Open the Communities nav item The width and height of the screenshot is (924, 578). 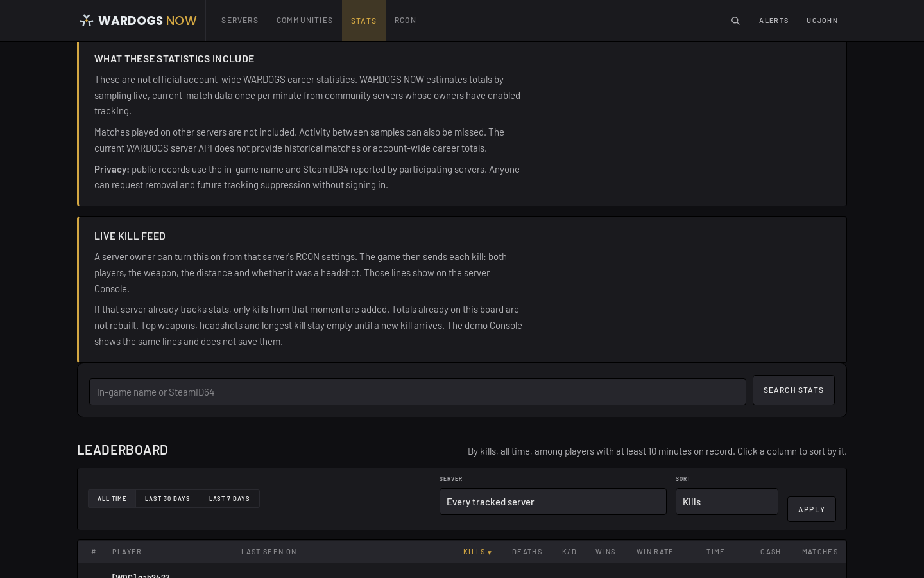pyautogui.click(x=305, y=21)
